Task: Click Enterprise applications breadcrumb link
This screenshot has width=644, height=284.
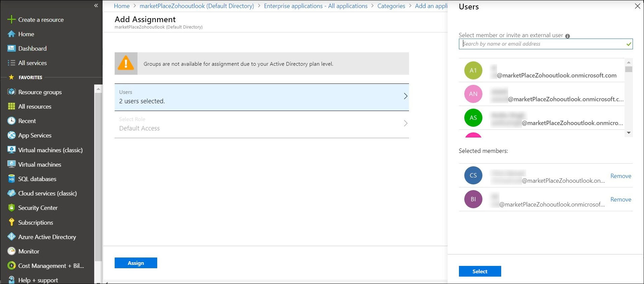Action: coord(315,6)
